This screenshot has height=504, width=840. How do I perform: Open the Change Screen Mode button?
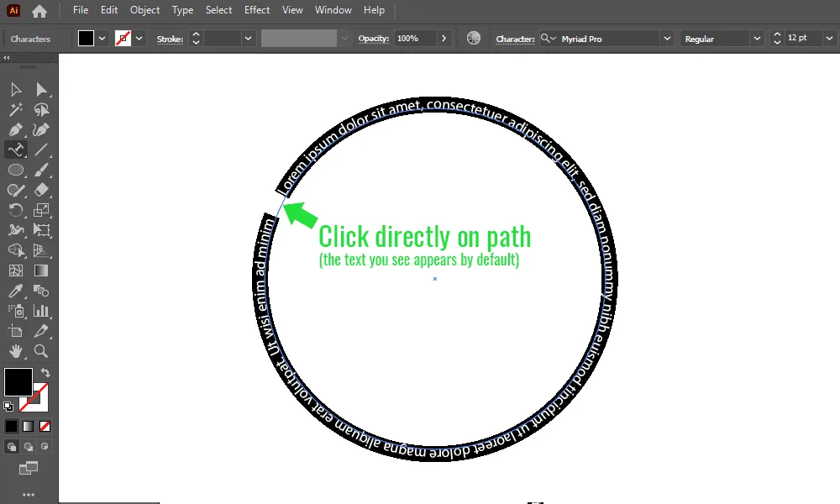29,468
